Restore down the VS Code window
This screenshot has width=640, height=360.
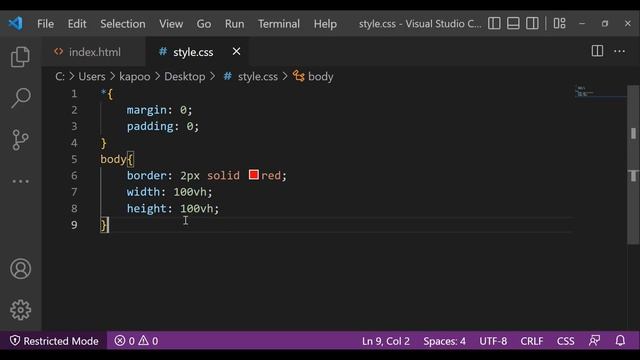click(605, 24)
